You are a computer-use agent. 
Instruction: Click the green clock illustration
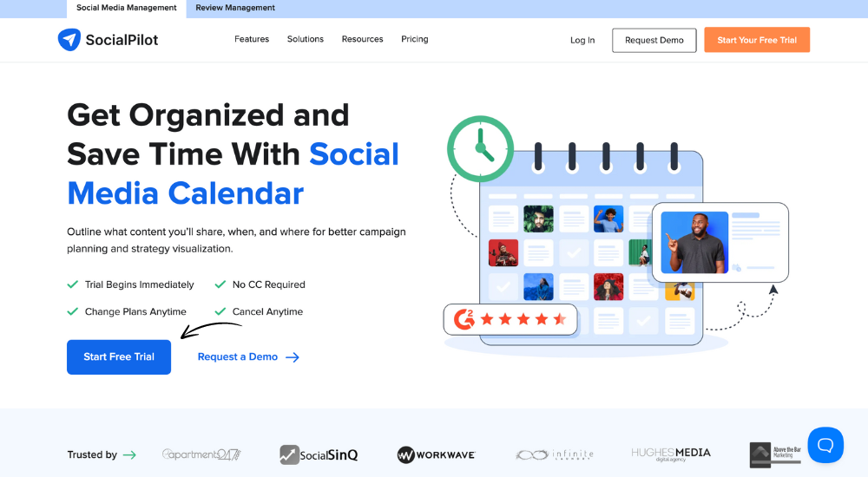coord(480,149)
